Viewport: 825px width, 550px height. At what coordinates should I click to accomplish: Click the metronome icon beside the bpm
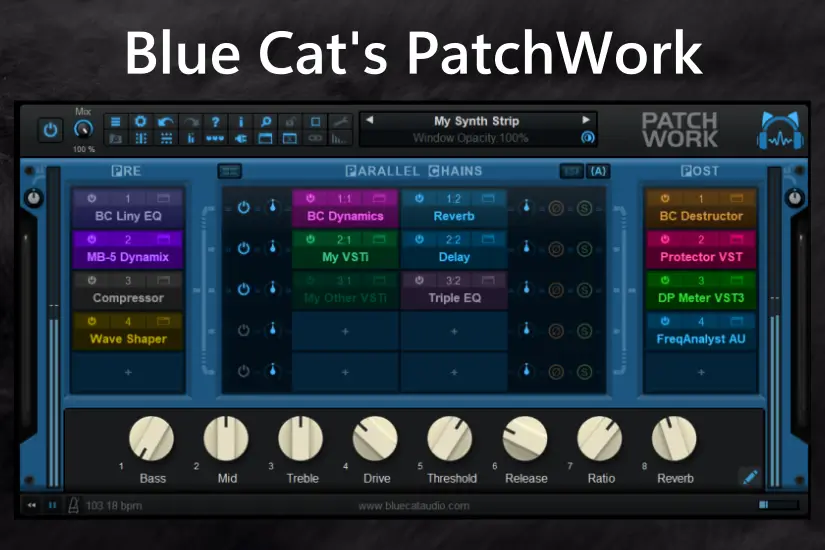73,506
